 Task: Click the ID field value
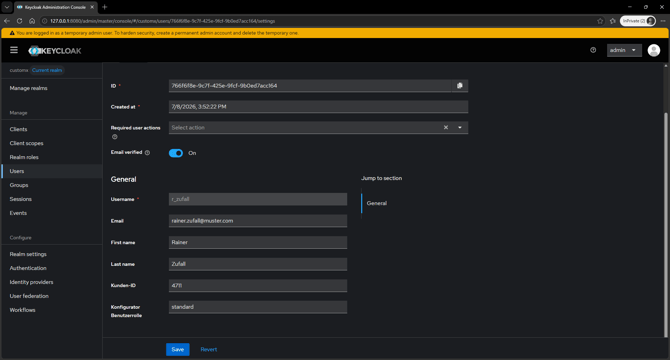coord(310,86)
